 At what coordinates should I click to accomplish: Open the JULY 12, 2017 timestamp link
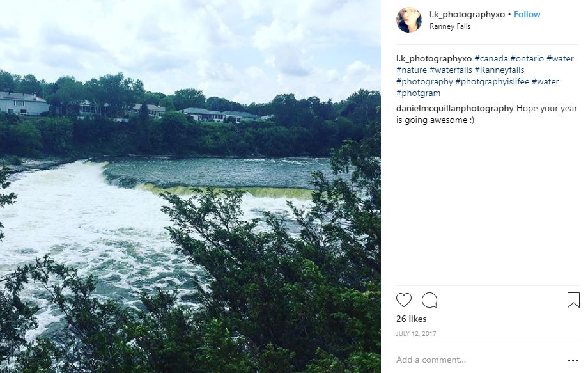pyautogui.click(x=416, y=333)
